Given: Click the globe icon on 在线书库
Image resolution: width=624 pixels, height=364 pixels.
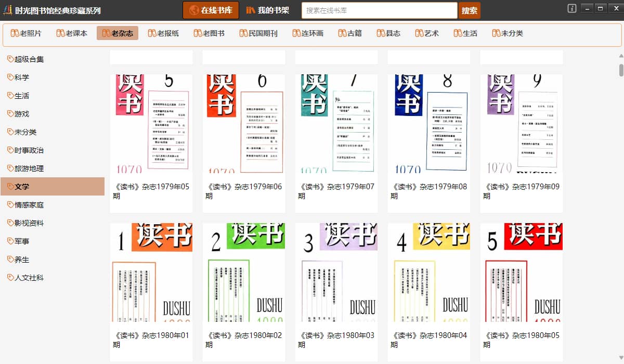Looking at the screenshot, I should click(194, 10).
